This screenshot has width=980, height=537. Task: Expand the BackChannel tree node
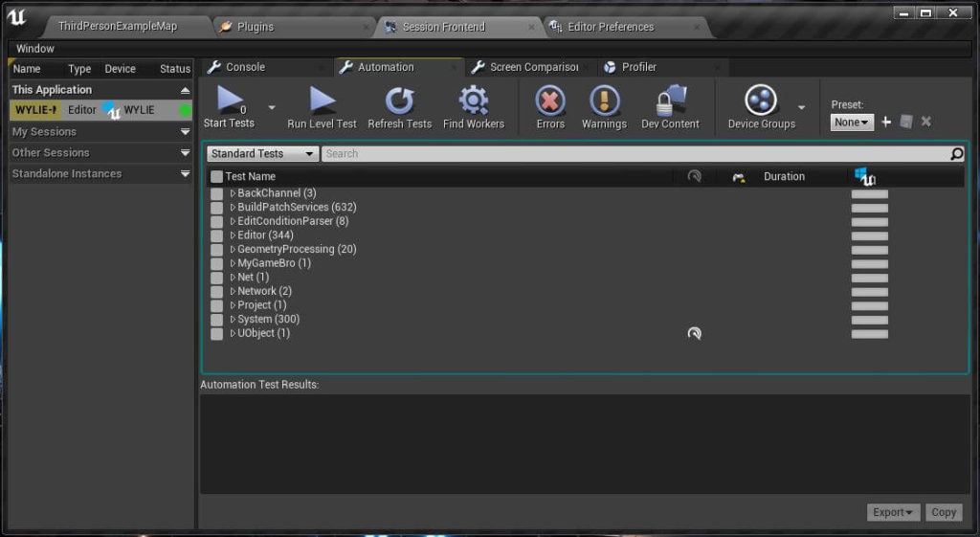233,193
